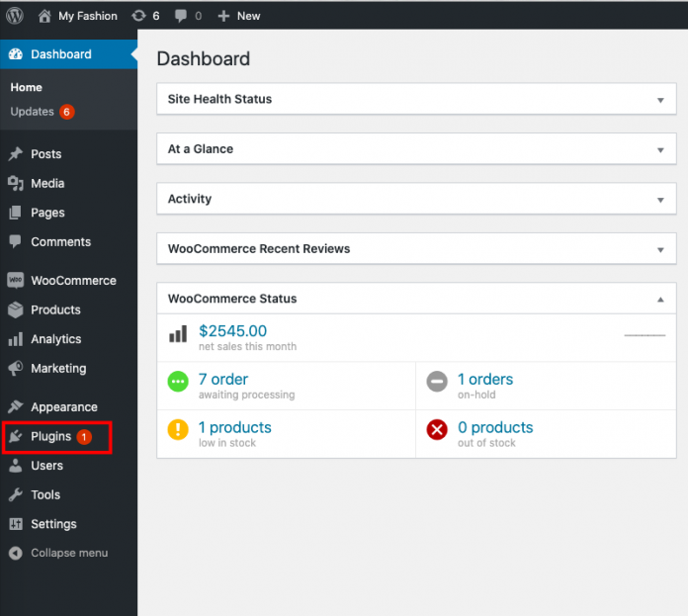View the 7 order awaiting processing link
The image size is (688, 616).
click(223, 379)
